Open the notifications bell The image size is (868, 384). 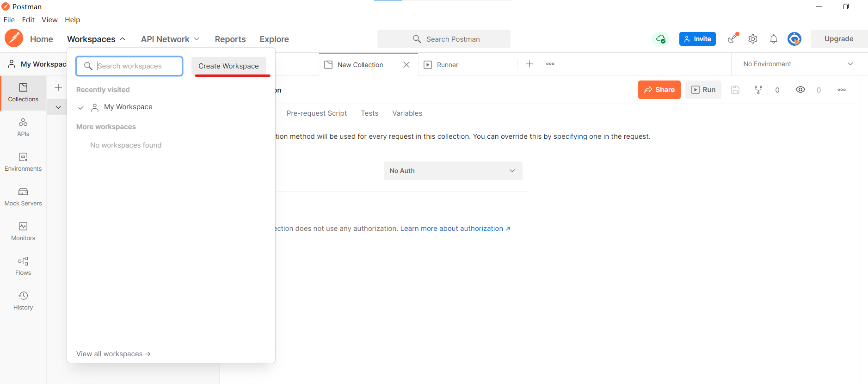[774, 39]
